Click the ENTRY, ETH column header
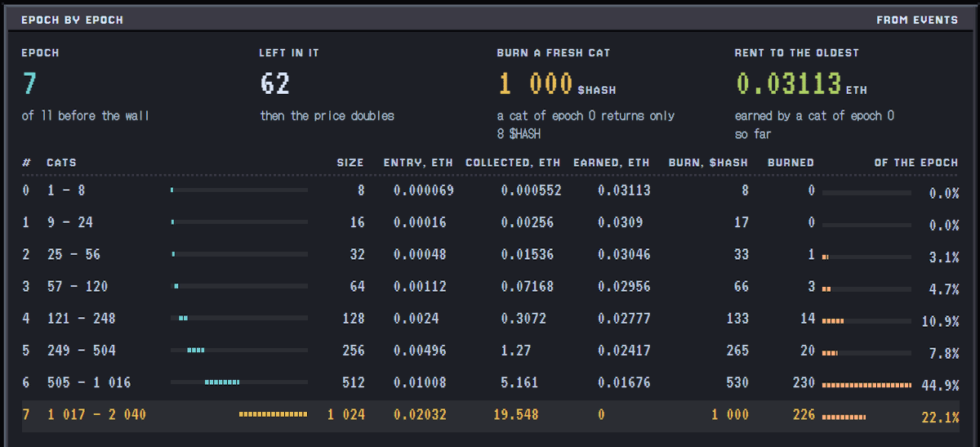 [x=418, y=163]
